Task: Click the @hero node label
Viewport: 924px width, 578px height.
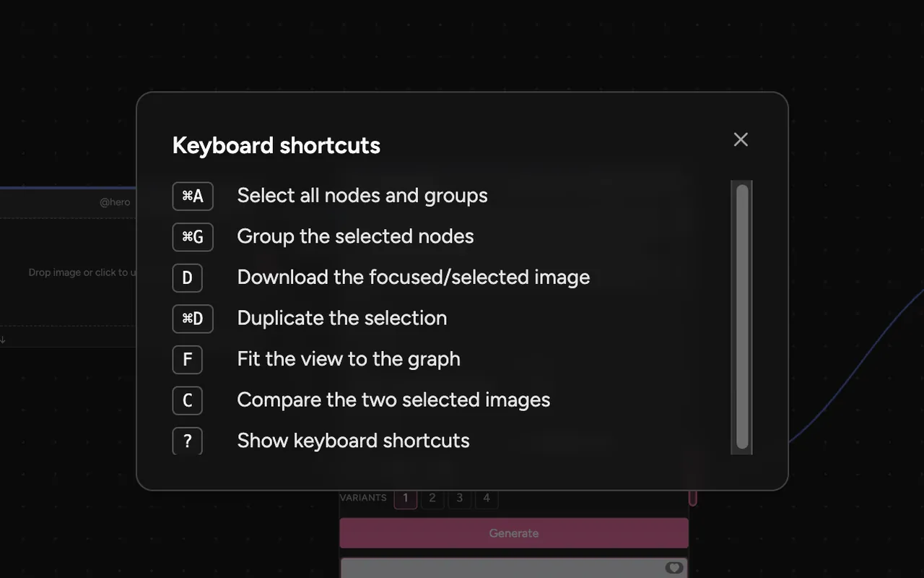Action: point(115,202)
